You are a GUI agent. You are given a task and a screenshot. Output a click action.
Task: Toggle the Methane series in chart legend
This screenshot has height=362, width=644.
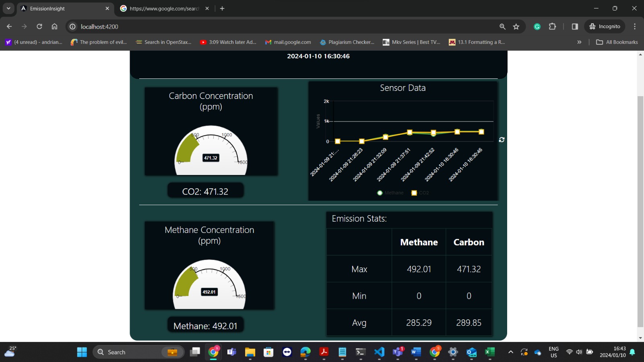point(390,193)
